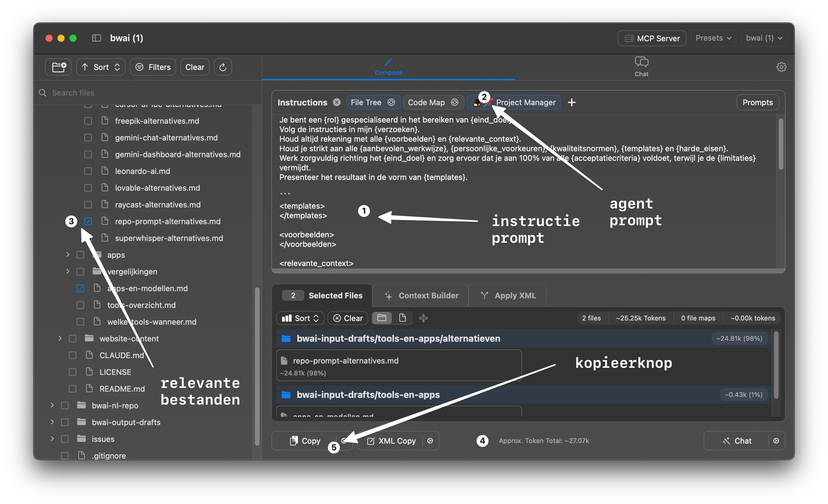This screenshot has width=828, height=504.
Task: Collapse bwai-input-drafts/tools-en-apps/alternatieven group
Action: tap(523, 338)
